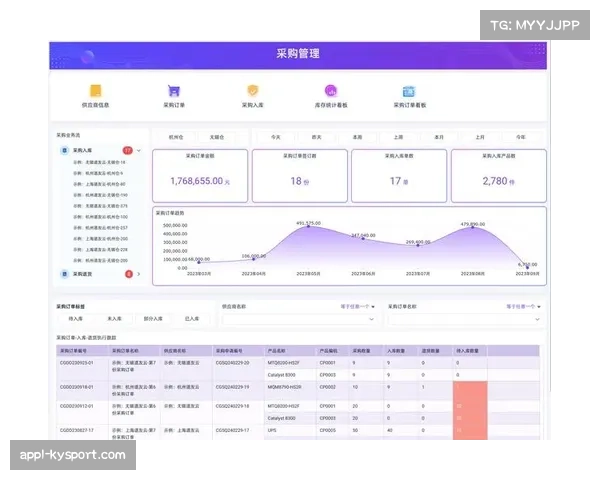
Task: Click the 采购订单名称 filter input field
Action: [465, 319]
